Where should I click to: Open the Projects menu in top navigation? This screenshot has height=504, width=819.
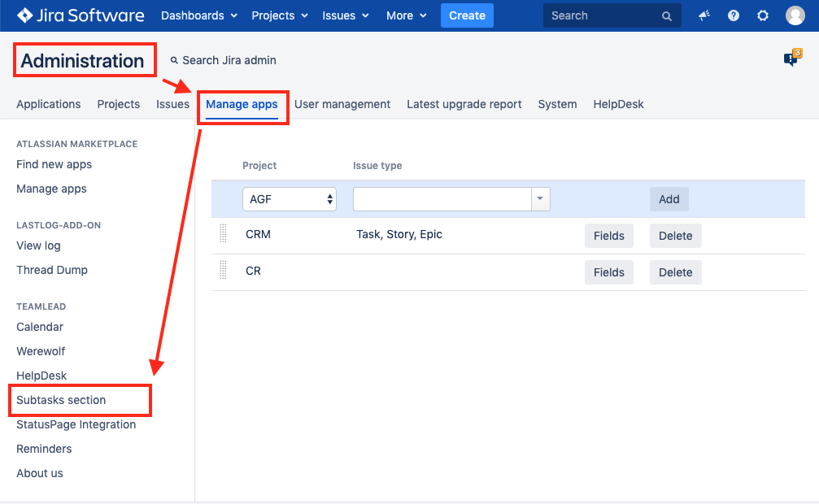pos(280,15)
